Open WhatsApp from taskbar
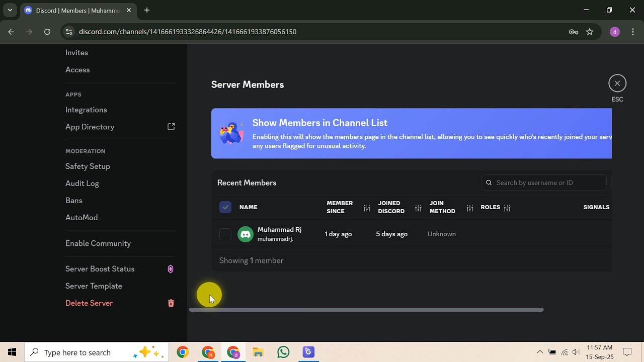This screenshot has height=362, width=644. (283, 352)
